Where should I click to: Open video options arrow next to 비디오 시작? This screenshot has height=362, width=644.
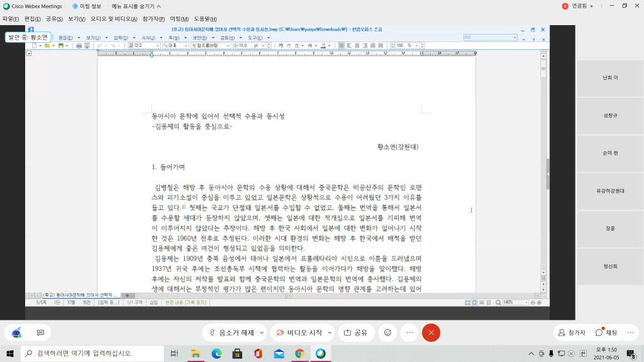[330, 332]
